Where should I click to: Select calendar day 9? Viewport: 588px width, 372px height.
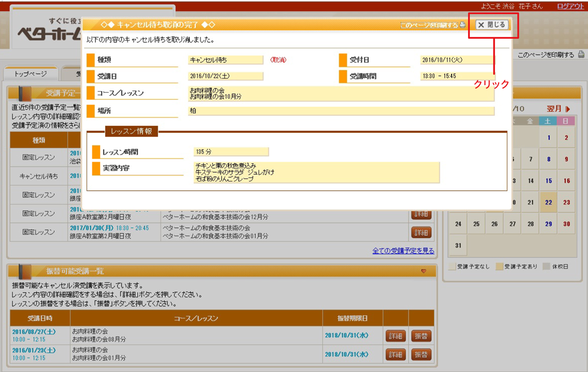pos(566,159)
